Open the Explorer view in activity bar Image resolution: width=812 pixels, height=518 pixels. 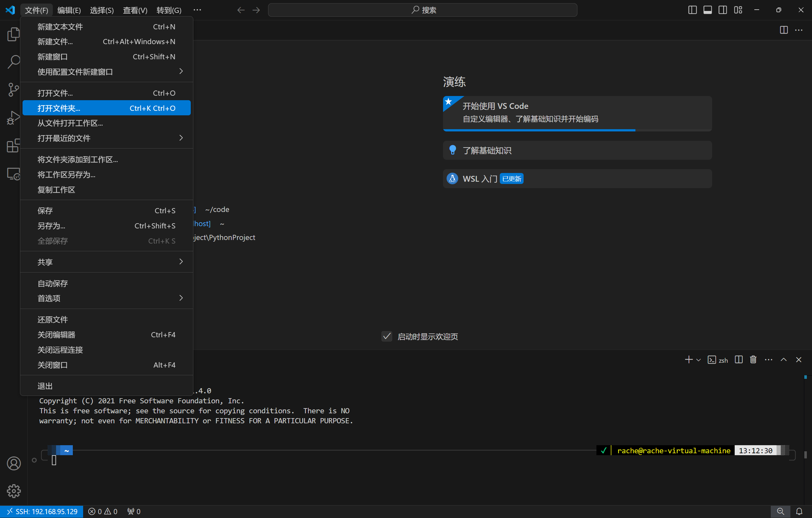click(14, 34)
